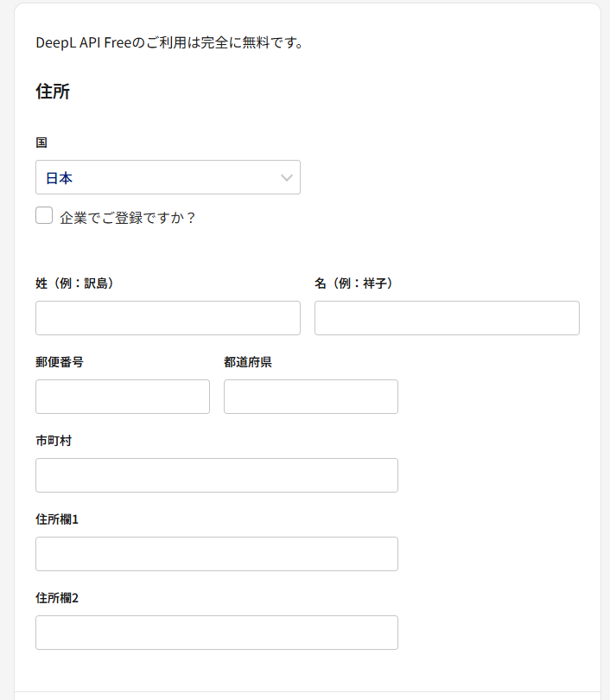
Task: Click the 企業でご登録ですか？ label text
Action: tap(128, 218)
